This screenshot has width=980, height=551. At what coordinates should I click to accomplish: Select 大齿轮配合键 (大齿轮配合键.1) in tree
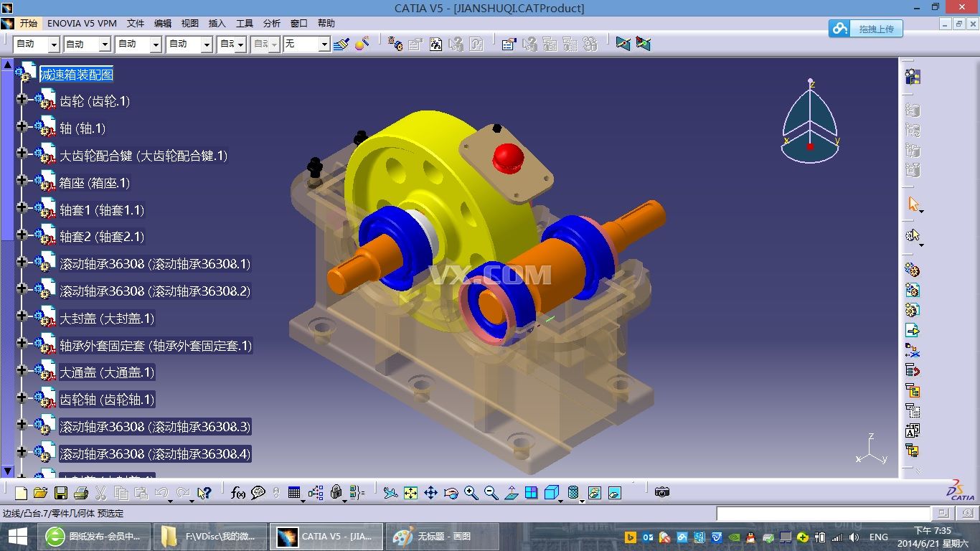point(143,156)
